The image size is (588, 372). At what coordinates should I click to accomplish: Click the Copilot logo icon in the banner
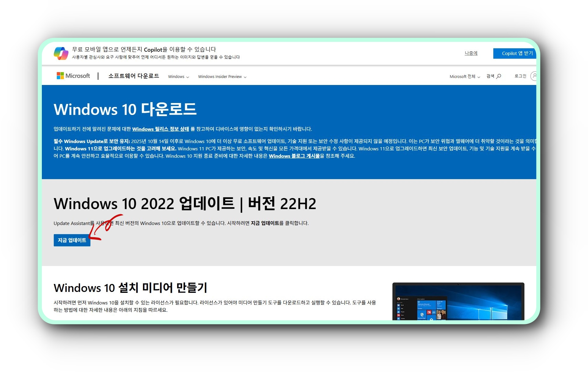61,53
